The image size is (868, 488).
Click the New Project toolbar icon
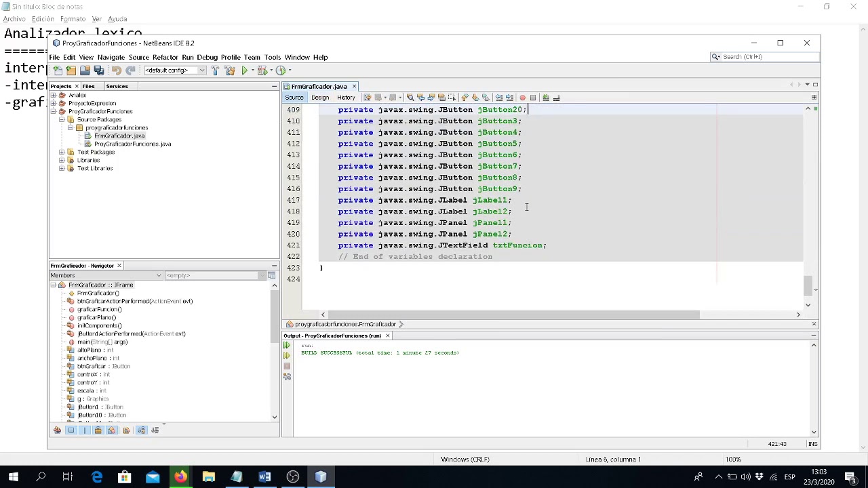pos(71,70)
